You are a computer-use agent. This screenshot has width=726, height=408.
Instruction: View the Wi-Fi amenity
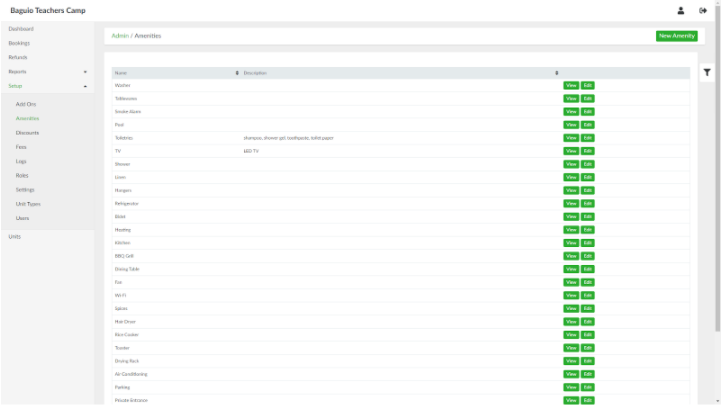pos(570,296)
